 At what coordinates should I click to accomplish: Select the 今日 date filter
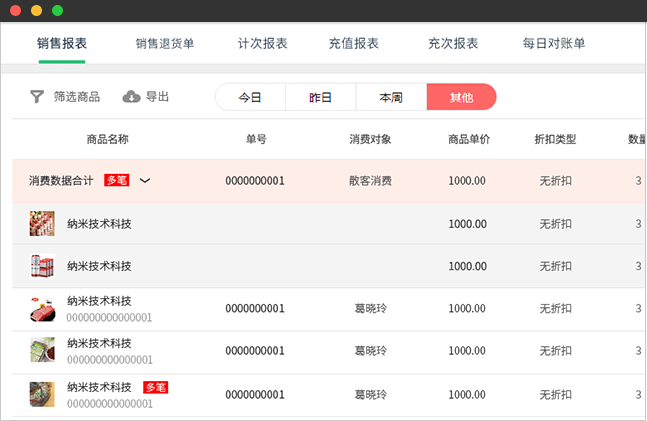coord(250,97)
